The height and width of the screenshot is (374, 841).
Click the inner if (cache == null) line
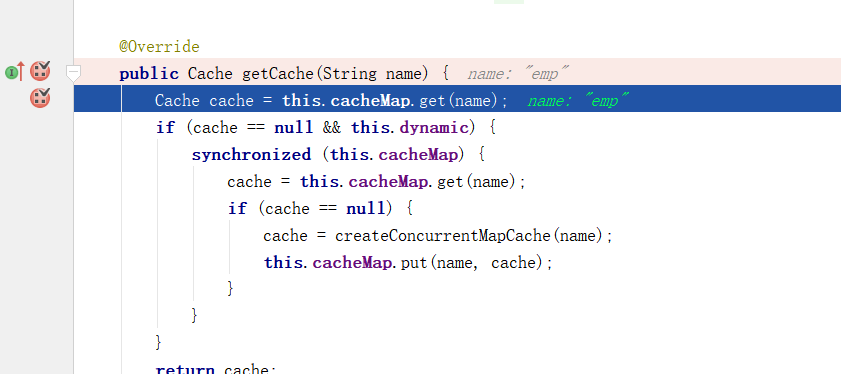320,208
